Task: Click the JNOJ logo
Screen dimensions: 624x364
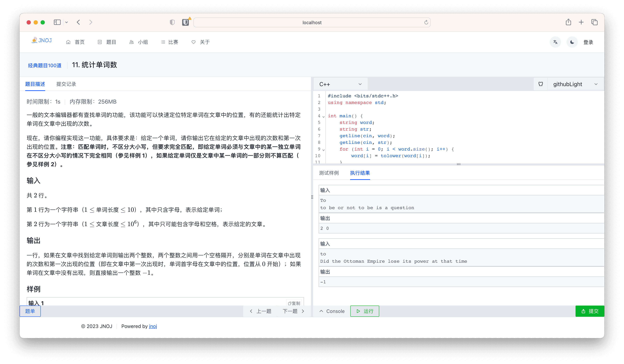Action: point(42,40)
